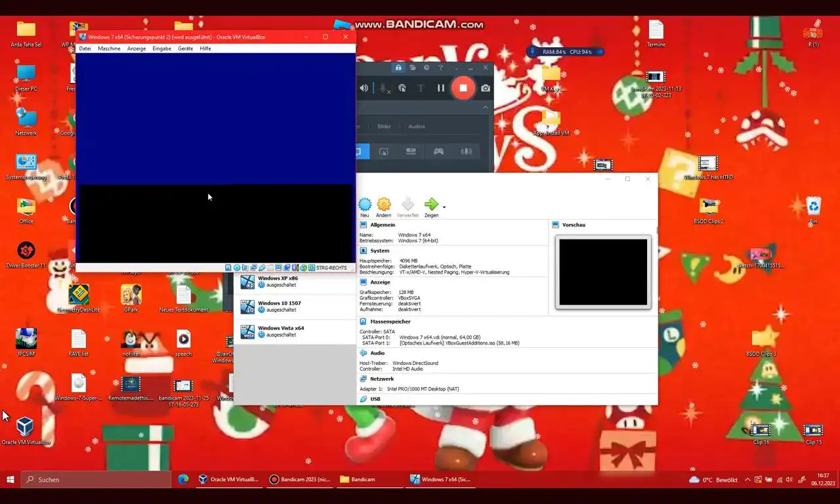
Task: Open the Anzeige section header in details
Action: point(380,282)
